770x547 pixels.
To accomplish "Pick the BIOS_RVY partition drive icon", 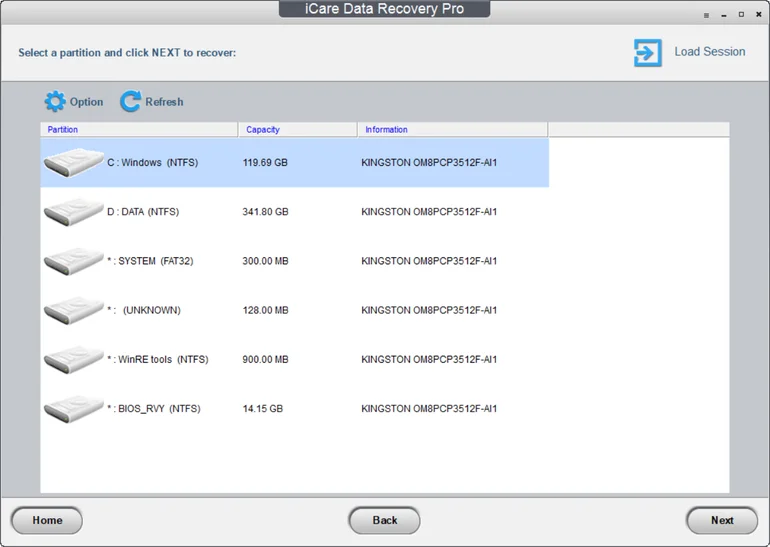I will pyautogui.click(x=73, y=408).
